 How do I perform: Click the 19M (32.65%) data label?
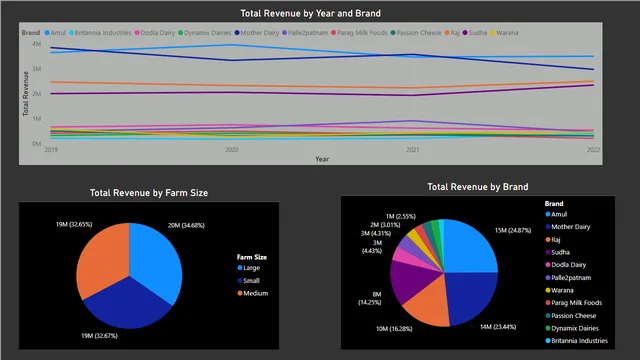[x=74, y=224]
